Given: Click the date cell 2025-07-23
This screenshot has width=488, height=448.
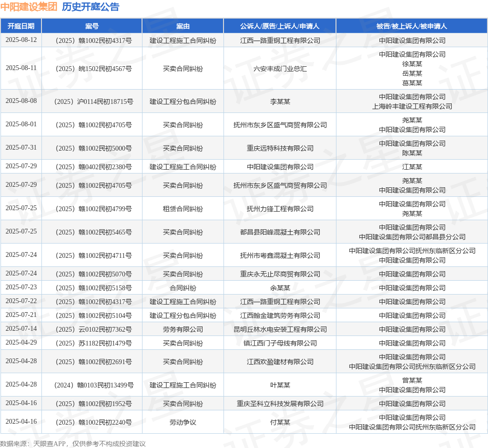Looking at the screenshot, I should (x=21, y=287).
